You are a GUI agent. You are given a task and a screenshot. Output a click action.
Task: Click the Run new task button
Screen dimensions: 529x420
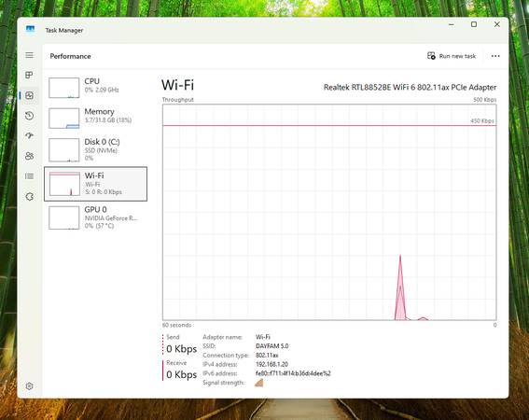click(x=452, y=56)
